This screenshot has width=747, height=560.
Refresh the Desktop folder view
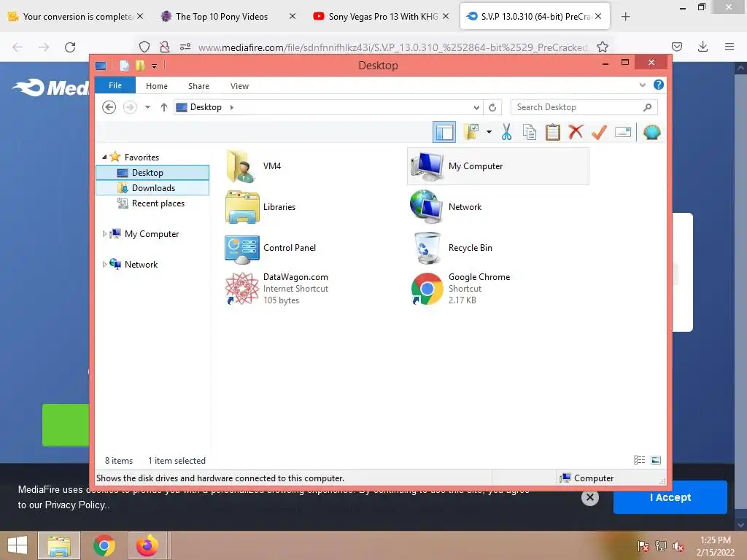click(492, 107)
